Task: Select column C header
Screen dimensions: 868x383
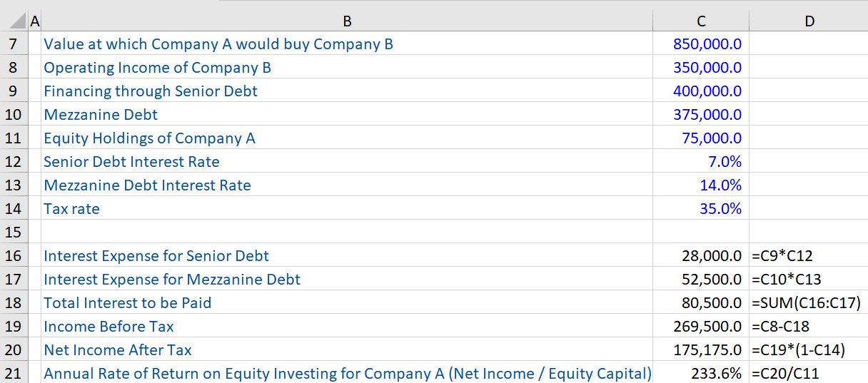Action: (x=701, y=21)
